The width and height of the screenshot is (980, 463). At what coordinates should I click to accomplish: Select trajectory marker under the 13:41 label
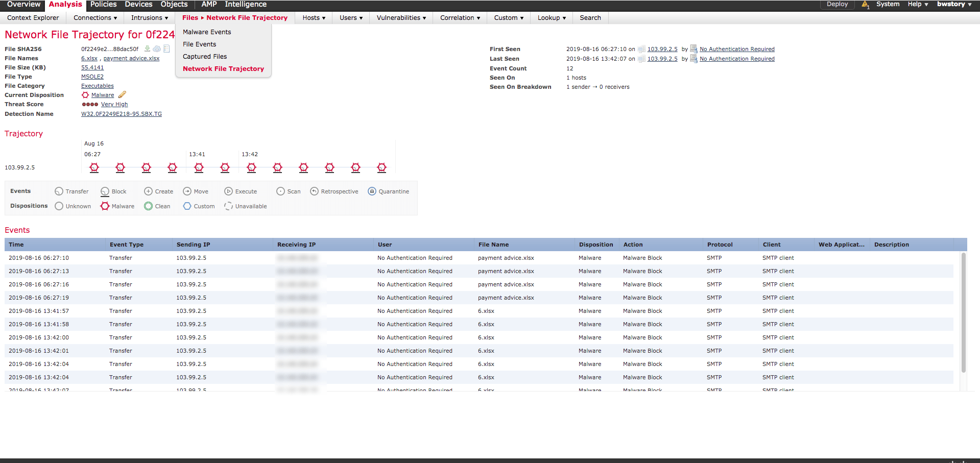(x=199, y=167)
